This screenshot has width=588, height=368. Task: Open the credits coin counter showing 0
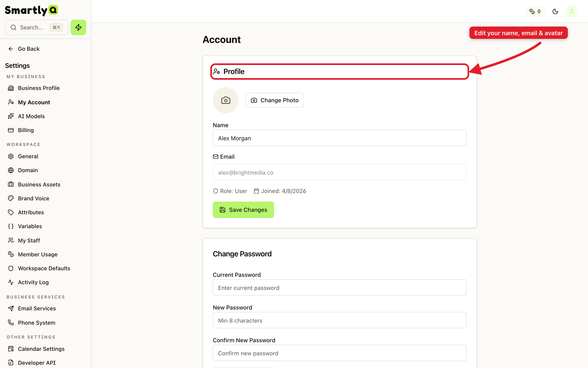[535, 11]
